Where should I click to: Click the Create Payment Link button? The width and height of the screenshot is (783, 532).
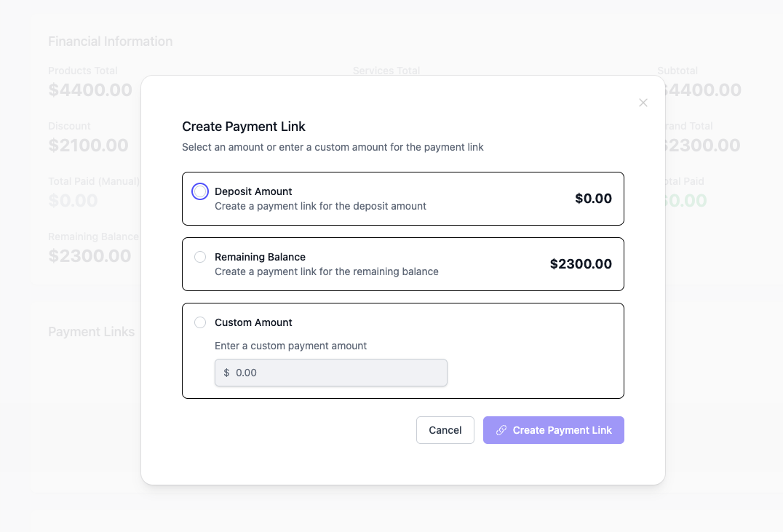[554, 430]
